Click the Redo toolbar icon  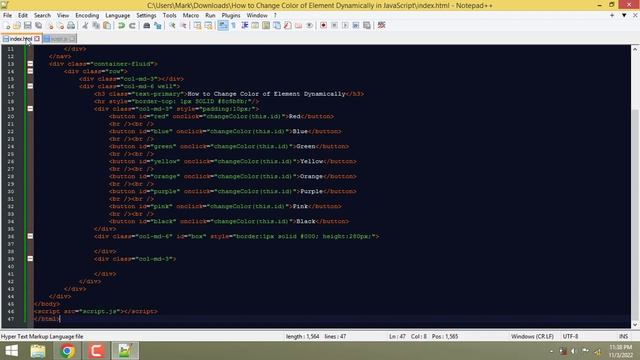coord(132,25)
